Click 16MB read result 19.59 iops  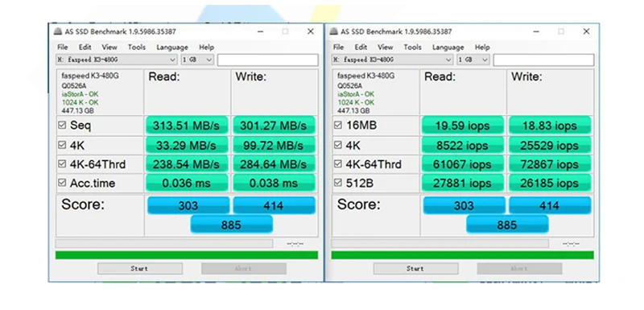462,126
